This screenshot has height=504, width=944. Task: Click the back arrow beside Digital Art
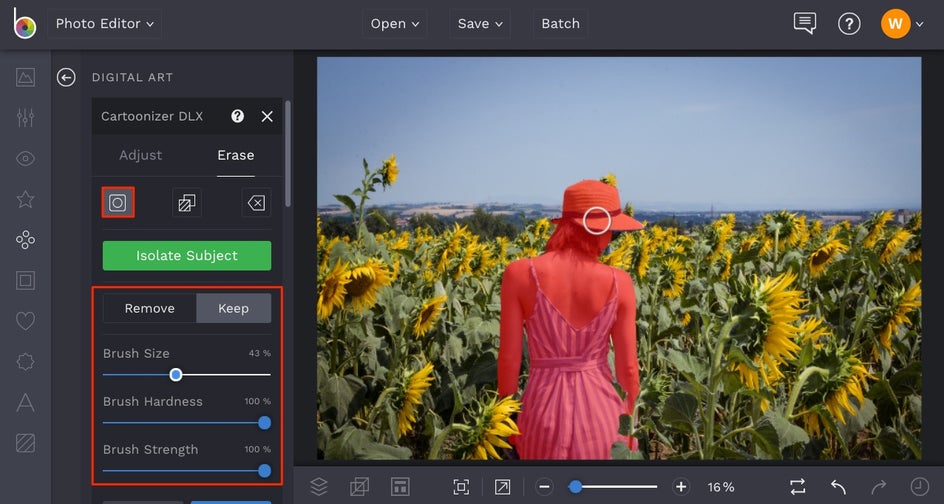tap(66, 77)
